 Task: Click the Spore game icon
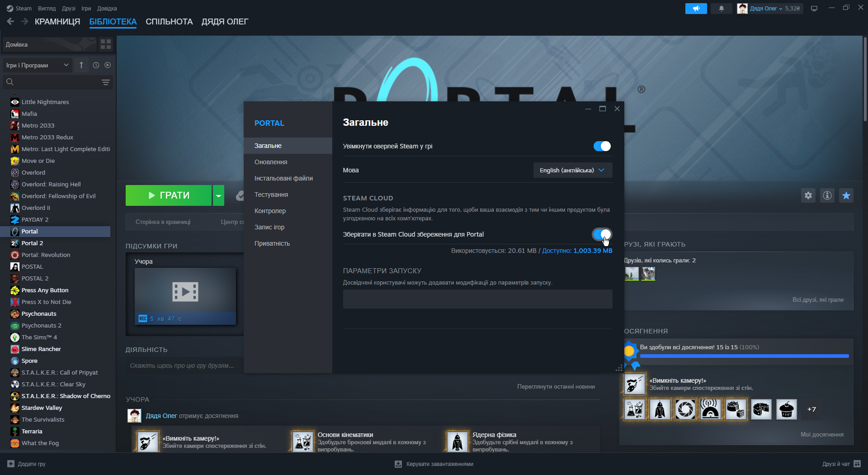coord(15,361)
